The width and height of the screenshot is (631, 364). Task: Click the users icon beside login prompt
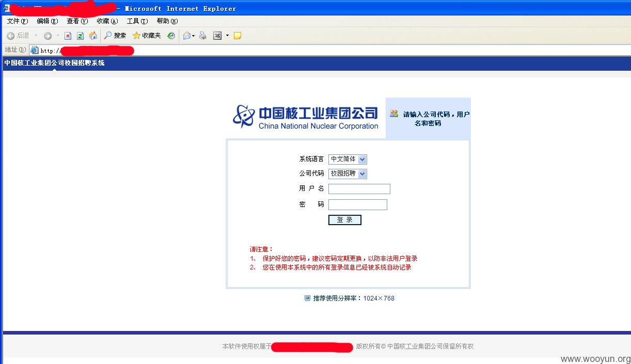394,114
